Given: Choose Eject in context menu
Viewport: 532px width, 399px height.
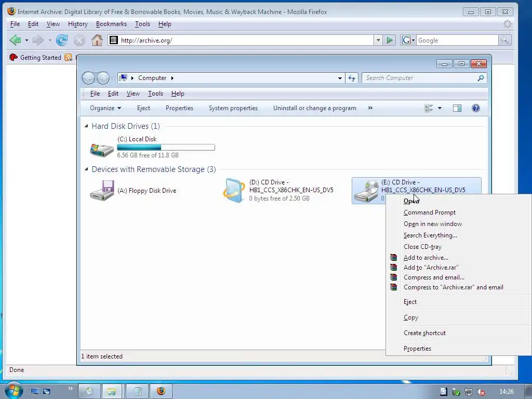Looking at the screenshot, I should tap(458, 302).
